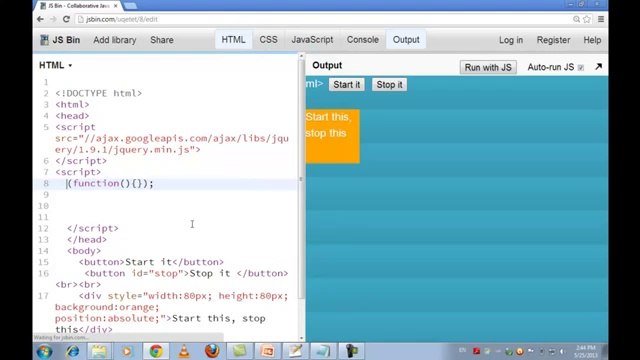The height and width of the screenshot is (360, 640).
Task: Click line number 10 in gutter
Action: (x=44, y=206)
